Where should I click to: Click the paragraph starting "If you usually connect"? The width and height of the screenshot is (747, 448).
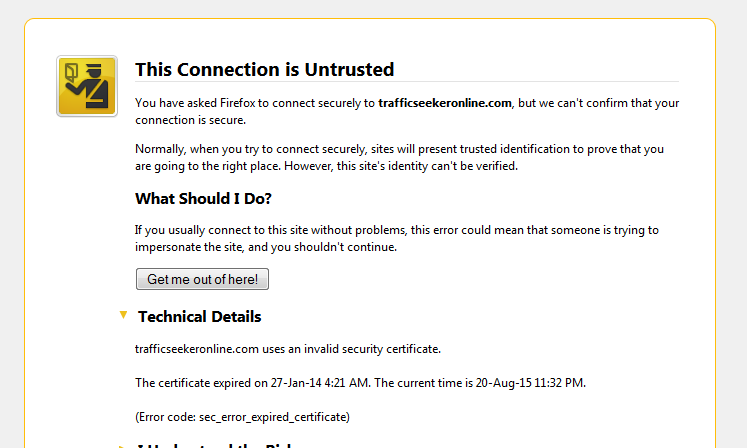397,238
